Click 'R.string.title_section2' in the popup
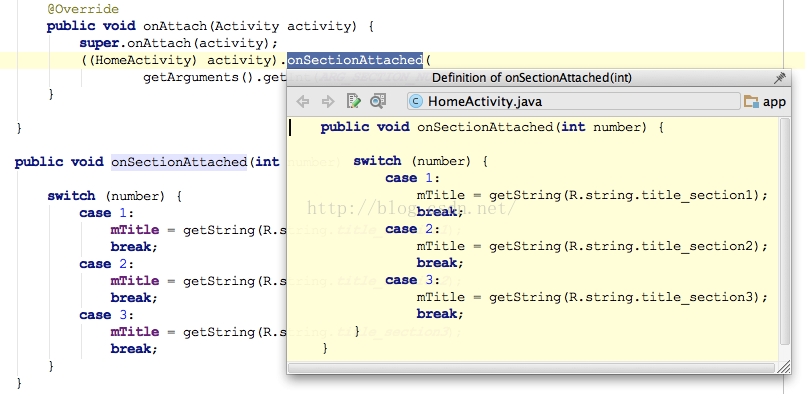 tap(661, 246)
